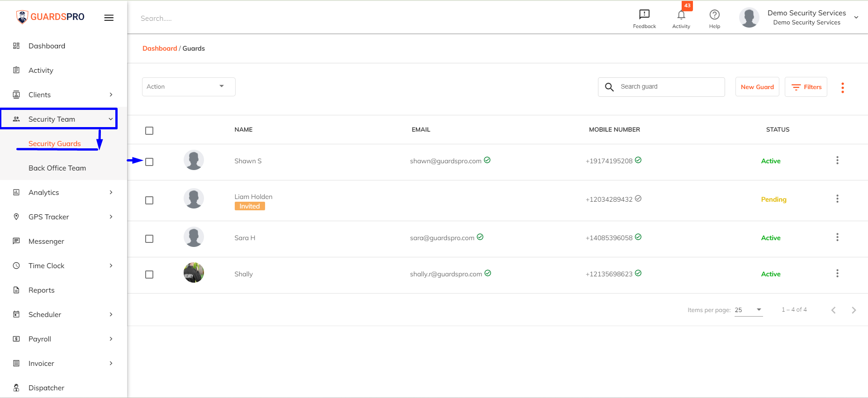Screen dimensions: 868x398
Task: Click the GPS Tracker pin icon
Action: [16, 217]
